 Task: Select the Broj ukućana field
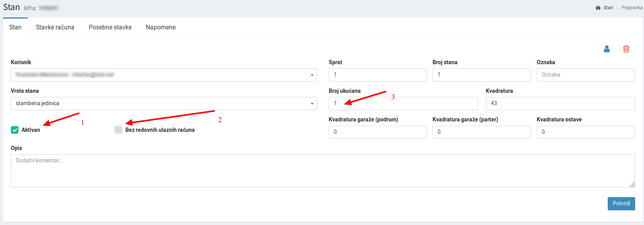[x=403, y=104]
